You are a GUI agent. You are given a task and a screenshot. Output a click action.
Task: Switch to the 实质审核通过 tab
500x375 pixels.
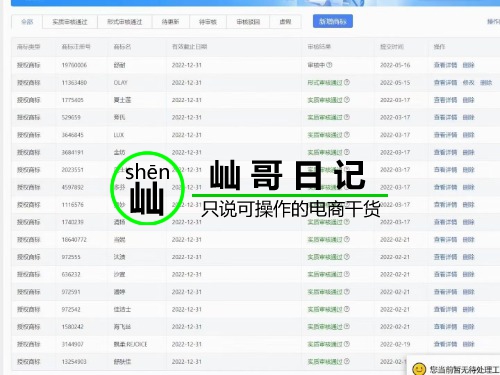tap(70, 22)
